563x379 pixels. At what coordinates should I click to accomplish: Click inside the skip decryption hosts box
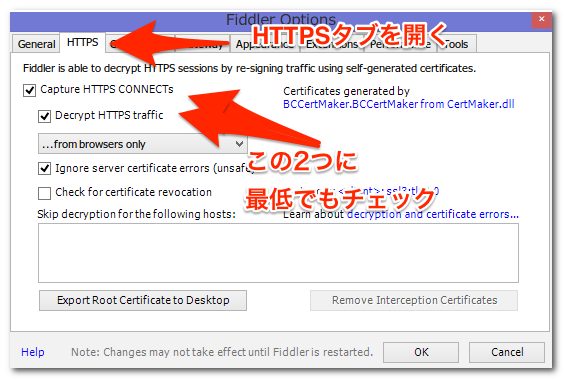pos(278,253)
